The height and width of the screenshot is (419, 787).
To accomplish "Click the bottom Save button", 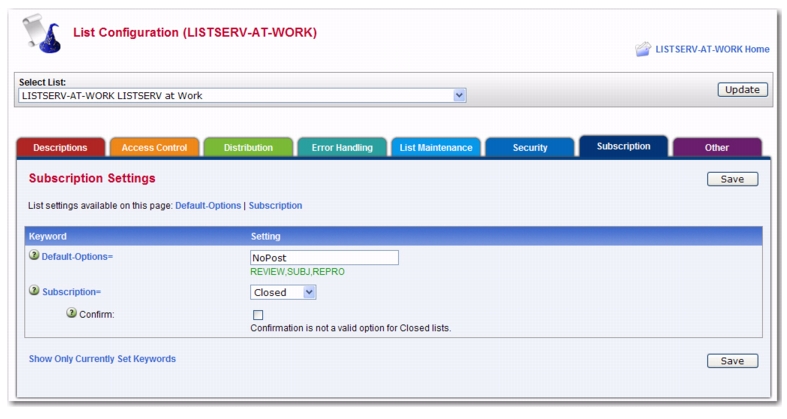I will (732, 361).
